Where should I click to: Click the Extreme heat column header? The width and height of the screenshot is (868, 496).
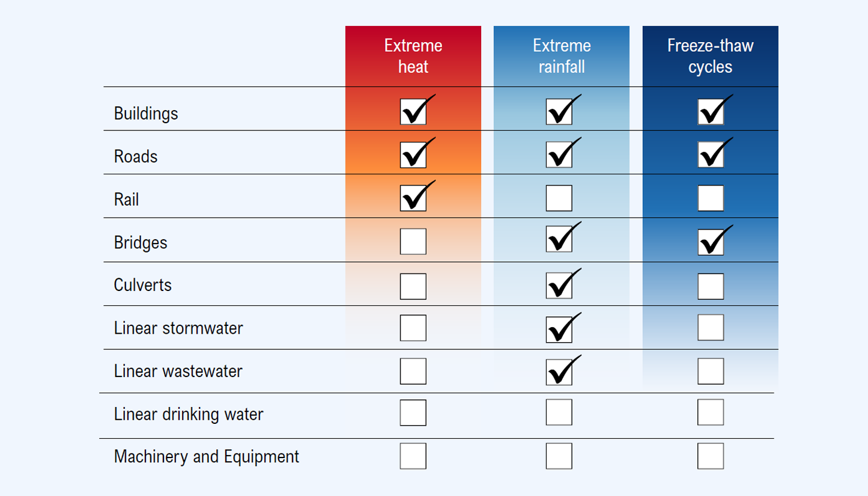click(413, 56)
